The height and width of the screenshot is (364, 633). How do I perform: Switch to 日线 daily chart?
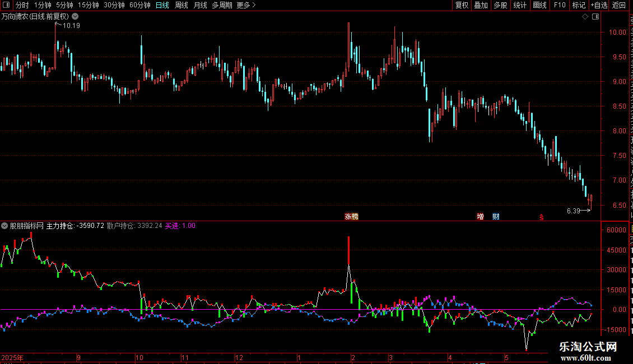click(x=162, y=5)
